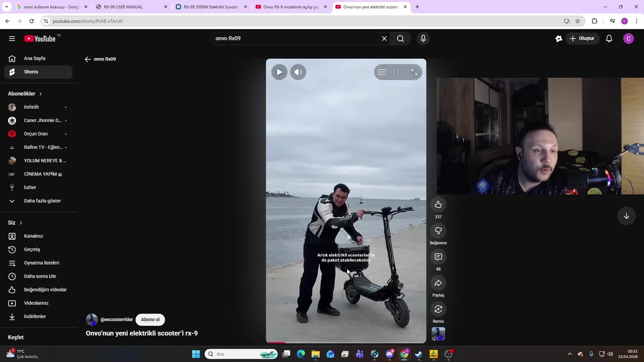Open Ana Sayfa in the sidebar
644x362 pixels.
(x=38, y=58)
